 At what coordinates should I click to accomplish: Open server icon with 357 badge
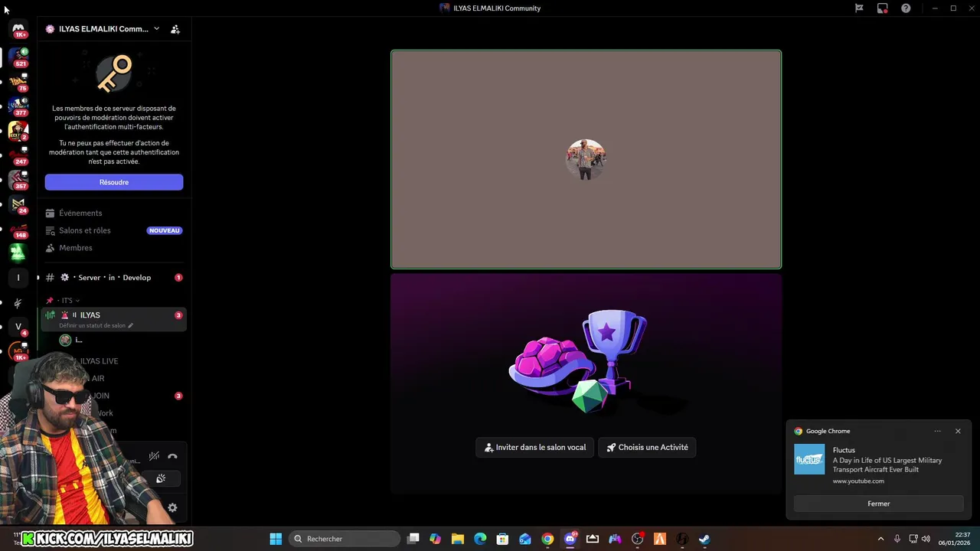(x=18, y=179)
